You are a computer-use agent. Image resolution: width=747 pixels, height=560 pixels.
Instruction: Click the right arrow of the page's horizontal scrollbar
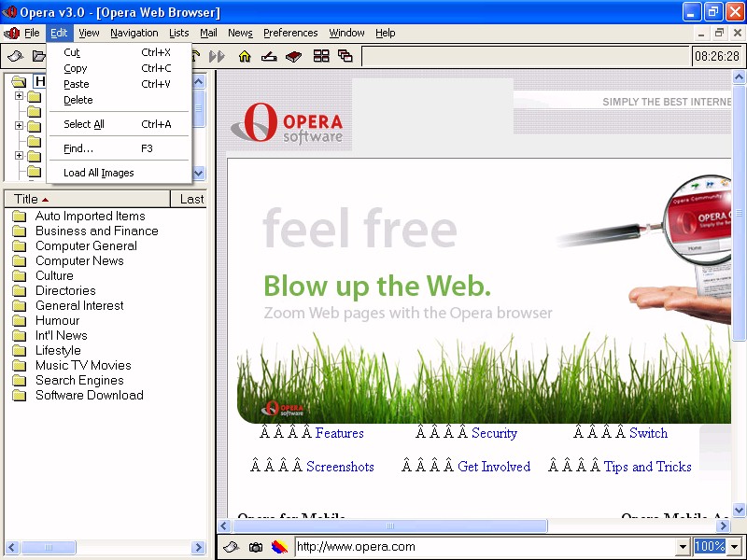point(723,526)
